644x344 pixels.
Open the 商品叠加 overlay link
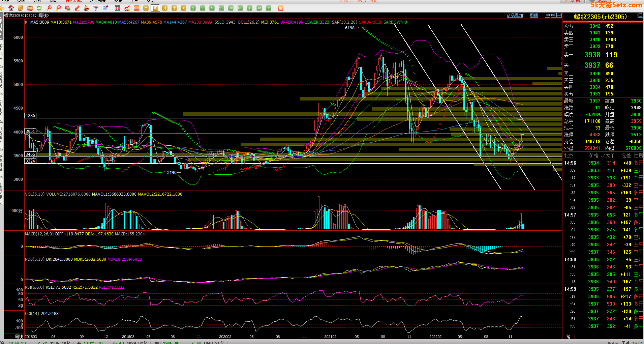coord(515,16)
